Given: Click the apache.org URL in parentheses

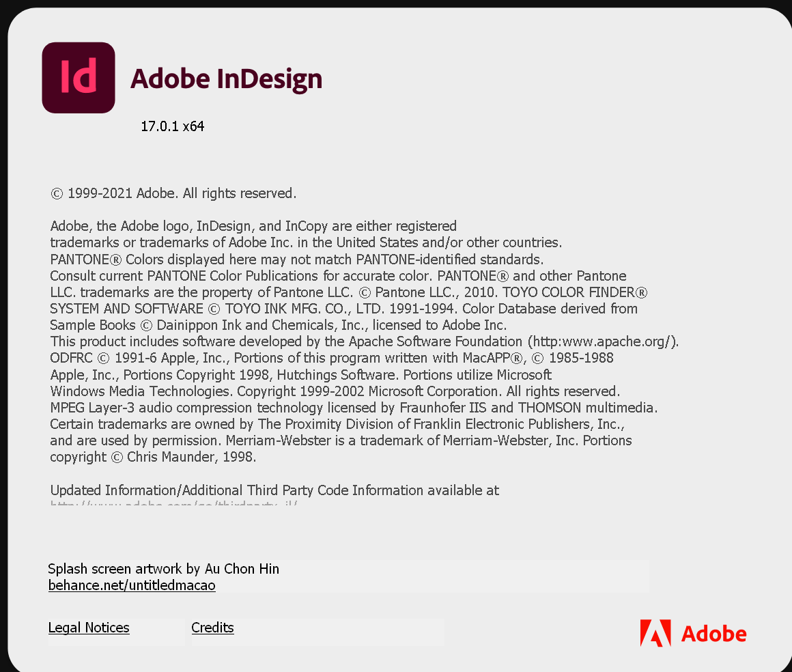Looking at the screenshot, I should (603, 341).
